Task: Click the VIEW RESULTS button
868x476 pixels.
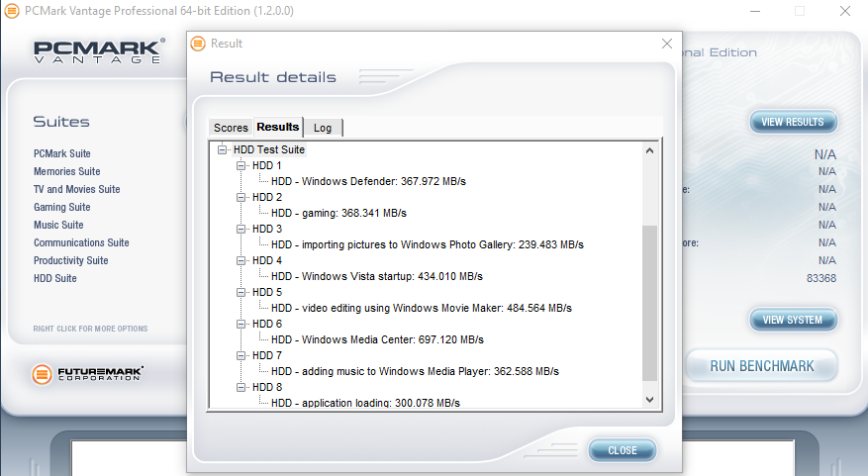Action: coord(793,122)
